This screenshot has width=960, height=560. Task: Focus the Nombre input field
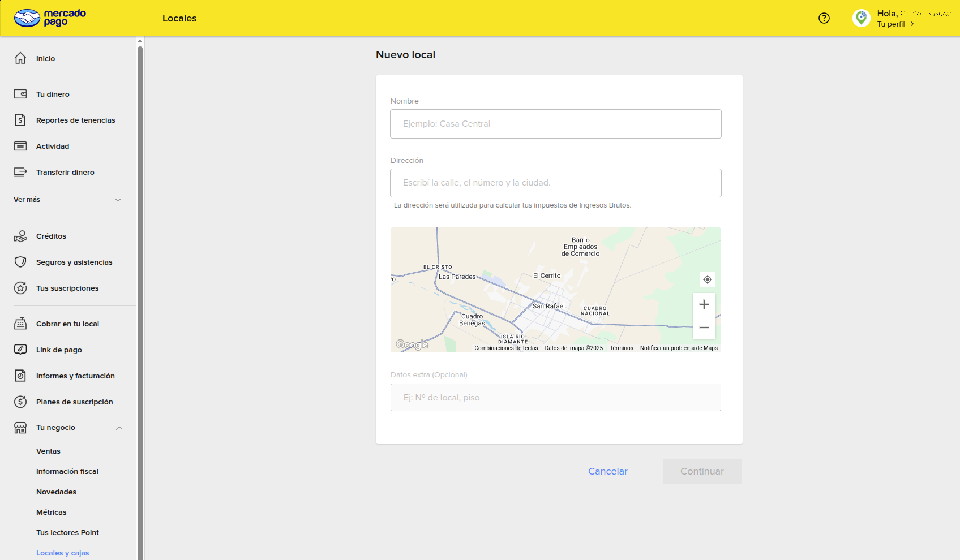555,124
